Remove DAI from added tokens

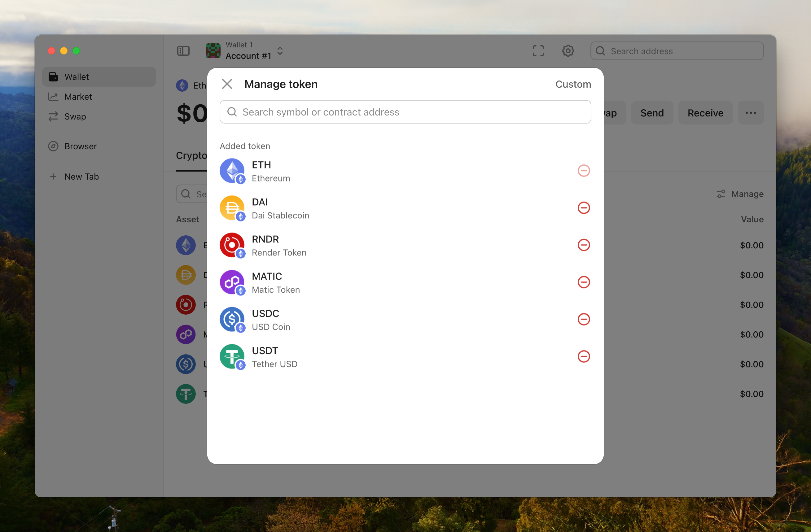(584, 208)
